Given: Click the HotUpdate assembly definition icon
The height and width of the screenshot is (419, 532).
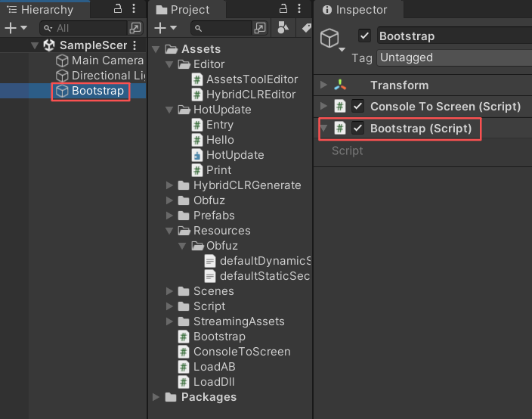Looking at the screenshot, I should [x=198, y=155].
